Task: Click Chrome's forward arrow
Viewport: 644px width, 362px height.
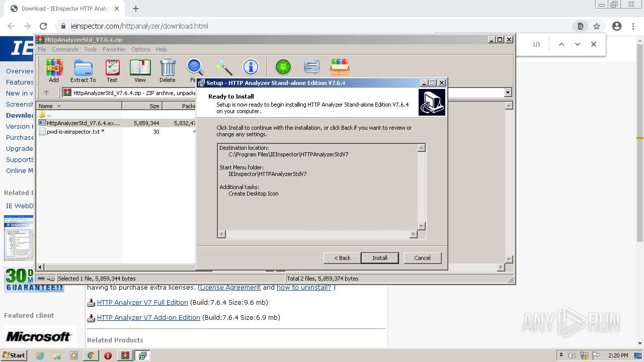Action: pyautogui.click(x=27, y=26)
